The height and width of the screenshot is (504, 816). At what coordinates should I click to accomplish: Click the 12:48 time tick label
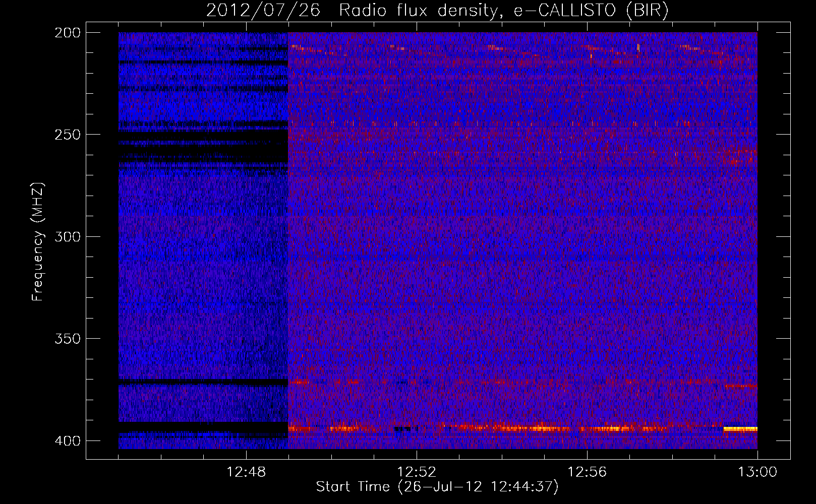tap(246, 472)
